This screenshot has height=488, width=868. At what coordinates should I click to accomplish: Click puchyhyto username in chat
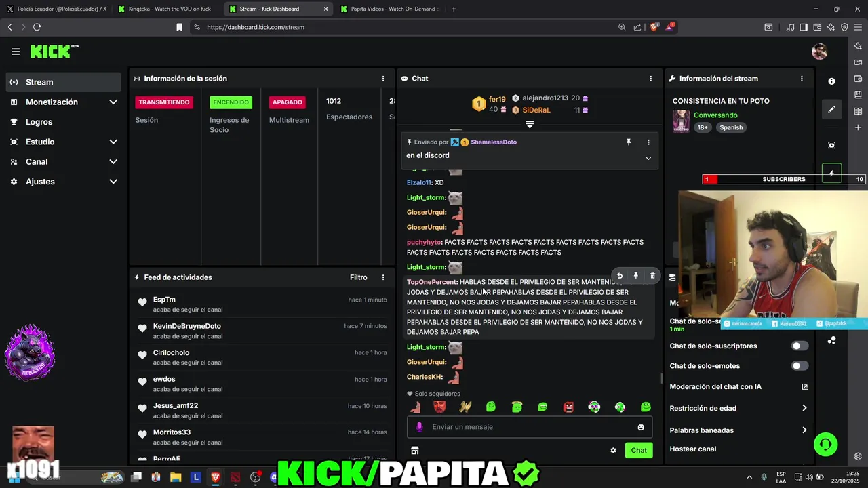(424, 242)
